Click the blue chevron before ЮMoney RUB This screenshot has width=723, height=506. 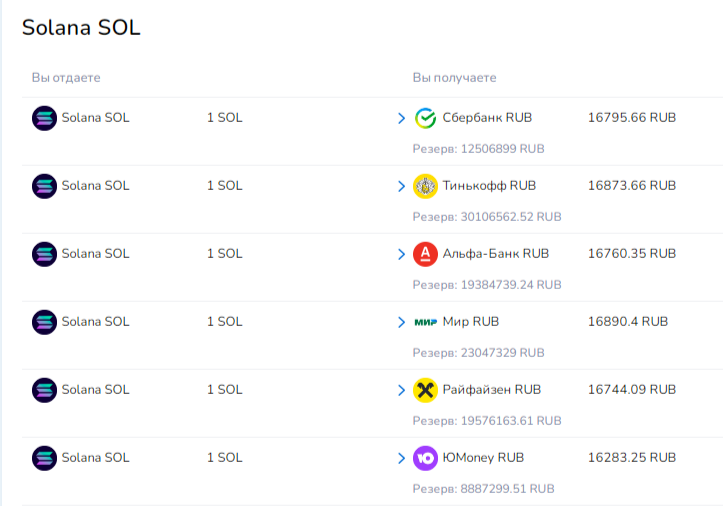click(401, 458)
